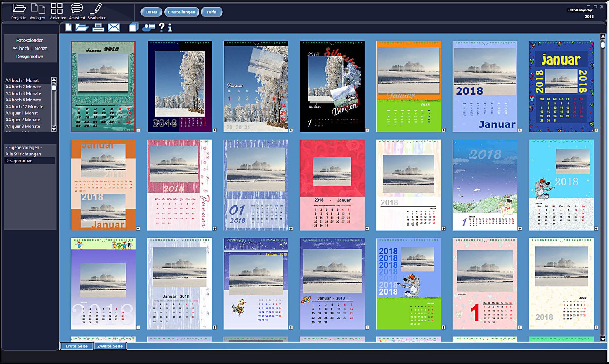Show program info with the i icon
Screen dimensions: 609x364
[170, 27]
